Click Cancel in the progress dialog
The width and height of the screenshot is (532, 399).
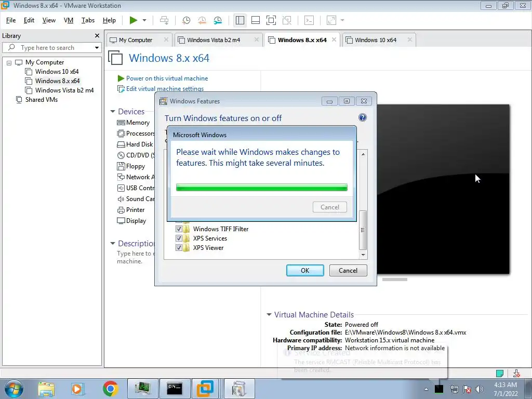[330, 207]
